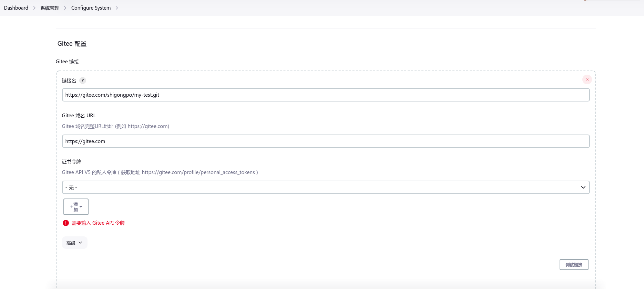The height and width of the screenshot is (289, 644).
Task: Delete the Gitee link with red X
Action: click(587, 79)
